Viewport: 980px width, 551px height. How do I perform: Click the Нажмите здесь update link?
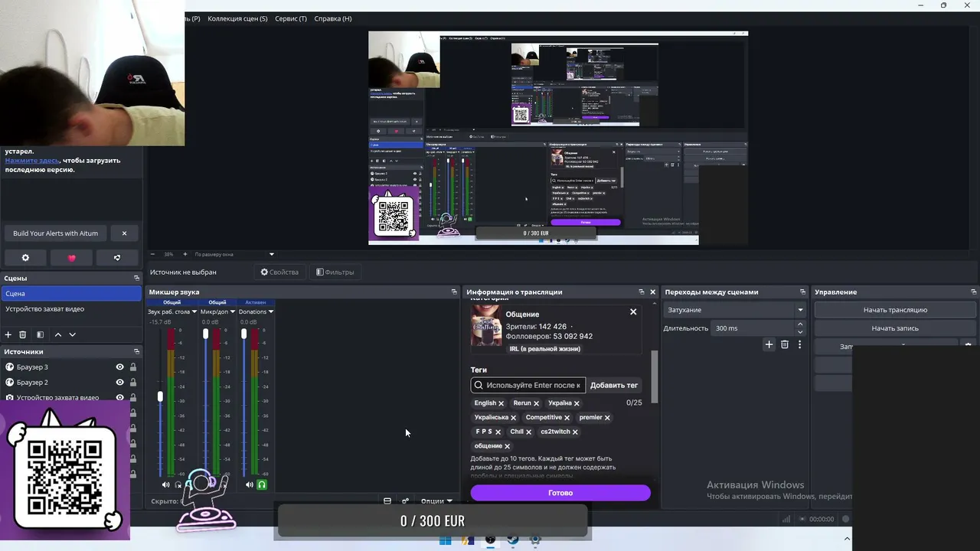[32, 161]
